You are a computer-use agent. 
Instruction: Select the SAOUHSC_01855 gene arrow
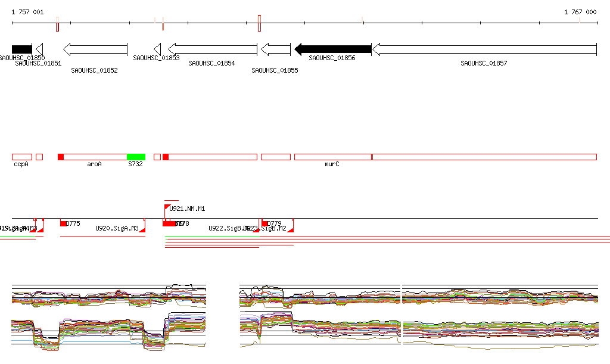[276, 49]
